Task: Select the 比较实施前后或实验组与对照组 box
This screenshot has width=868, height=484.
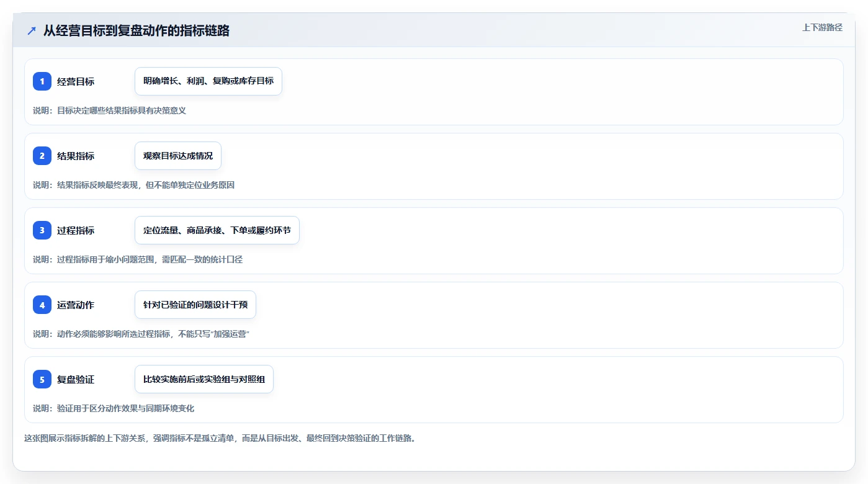Action: (x=204, y=379)
